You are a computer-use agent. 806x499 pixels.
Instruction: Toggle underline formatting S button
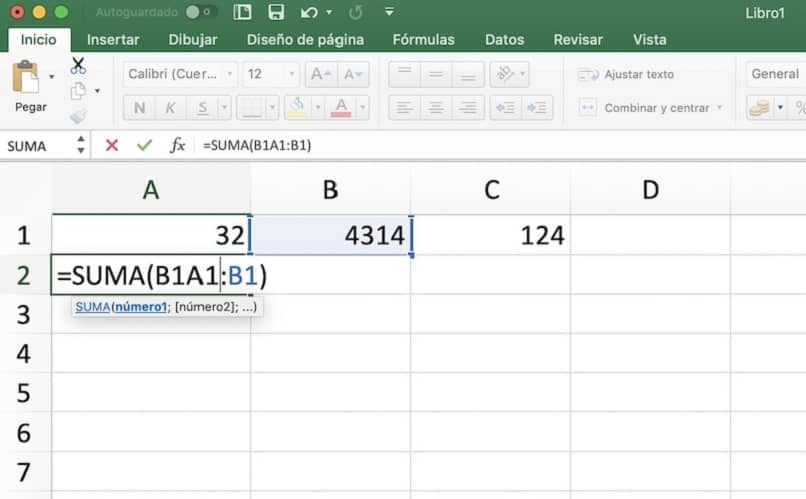click(203, 107)
